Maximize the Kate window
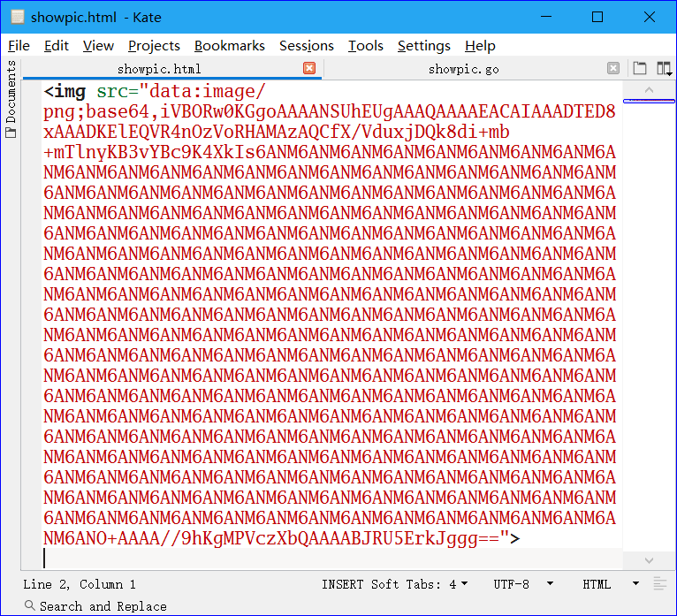This screenshot has height=616, width=677. (x=597, y=17)
